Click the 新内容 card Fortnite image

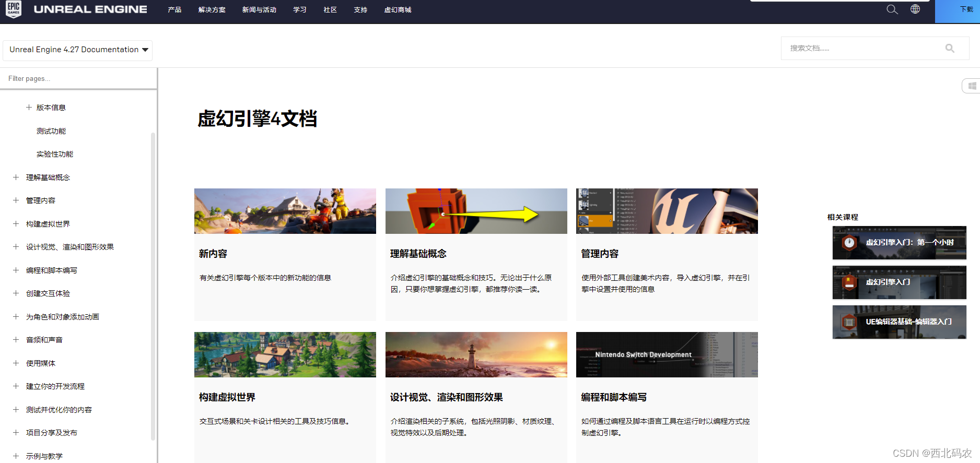coord(285,211)
